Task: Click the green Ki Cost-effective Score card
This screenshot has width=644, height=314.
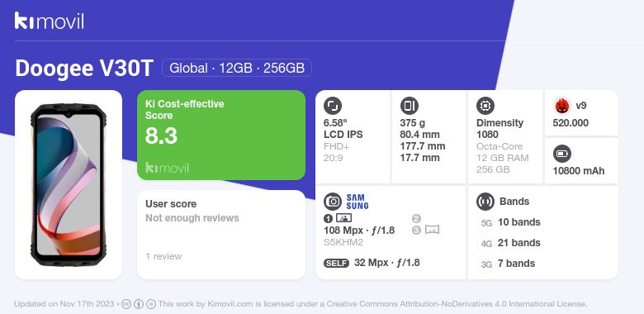Action: coord(221,136)
